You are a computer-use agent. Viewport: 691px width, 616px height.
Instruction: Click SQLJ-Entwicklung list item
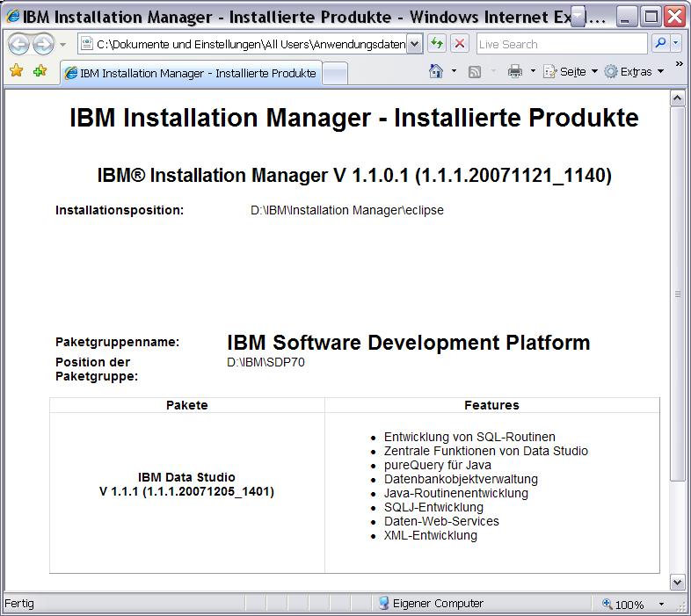(x=433, y=507)
